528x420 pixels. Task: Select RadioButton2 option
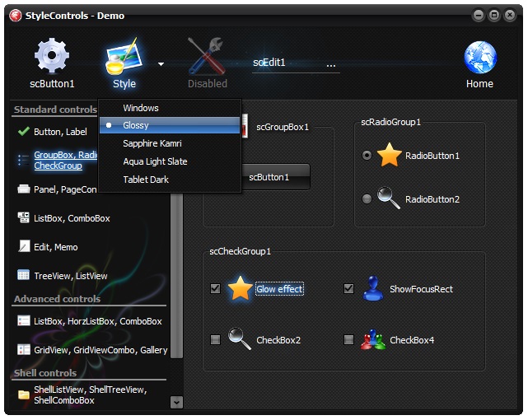pyautogui.click(x=367, y=198)
